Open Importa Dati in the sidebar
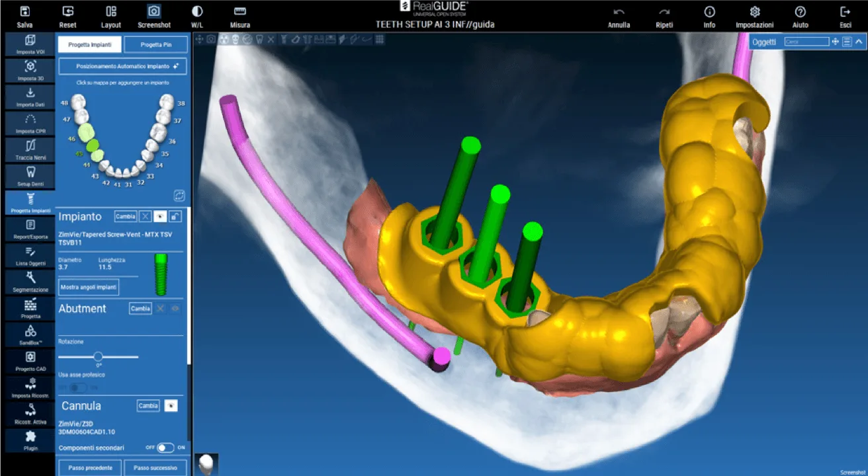868x476 pixels. point(30,97)
